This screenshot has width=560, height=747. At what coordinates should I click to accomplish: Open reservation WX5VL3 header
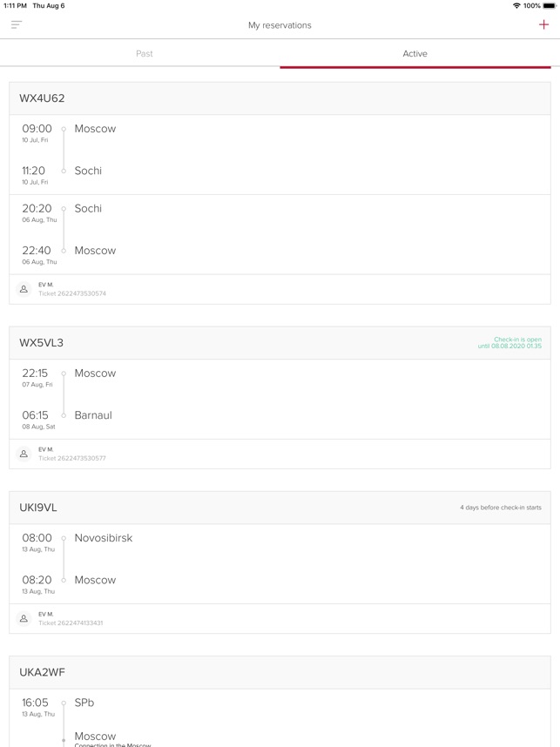tap(280, 342)
